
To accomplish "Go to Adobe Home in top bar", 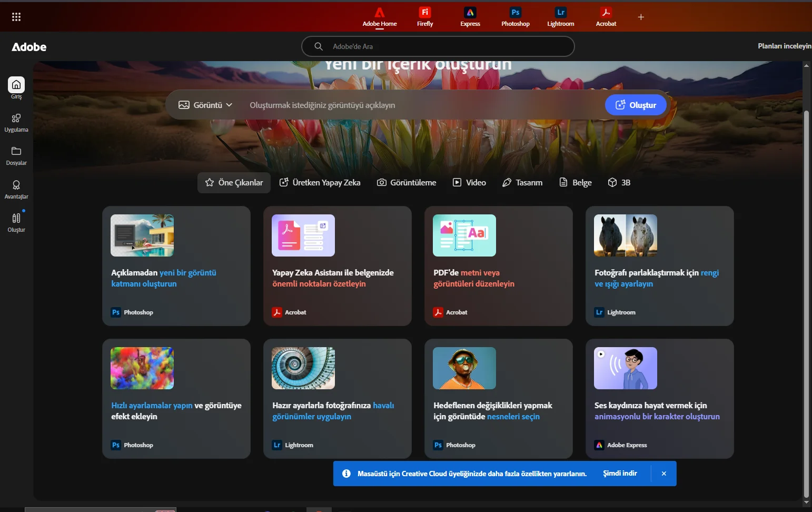I will click(380, 17).
